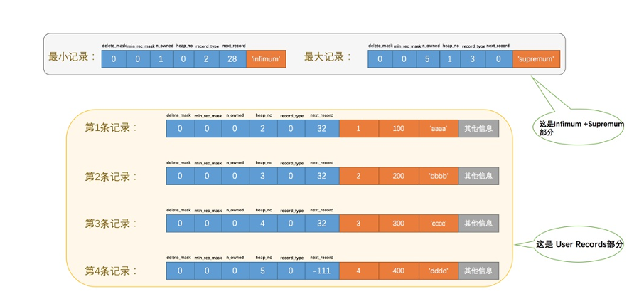Click the 'infimum' orange cell
Image resolution: width=644 pixels, height=299 pixels.
point(266,59)
